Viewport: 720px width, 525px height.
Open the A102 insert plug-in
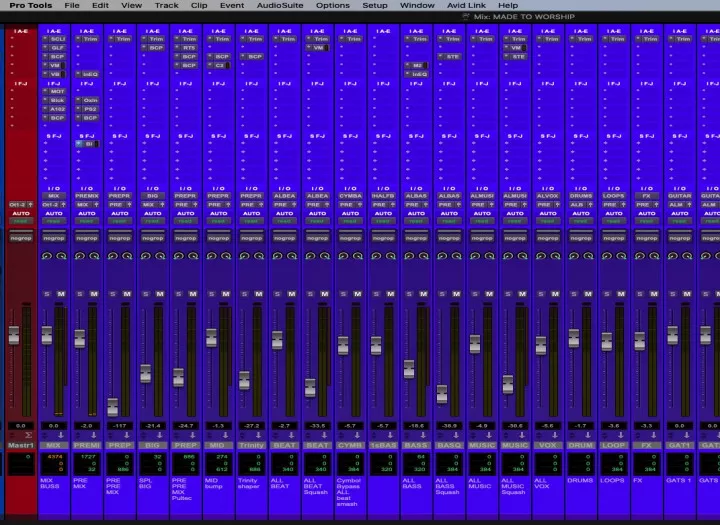[x=57, y=109]
